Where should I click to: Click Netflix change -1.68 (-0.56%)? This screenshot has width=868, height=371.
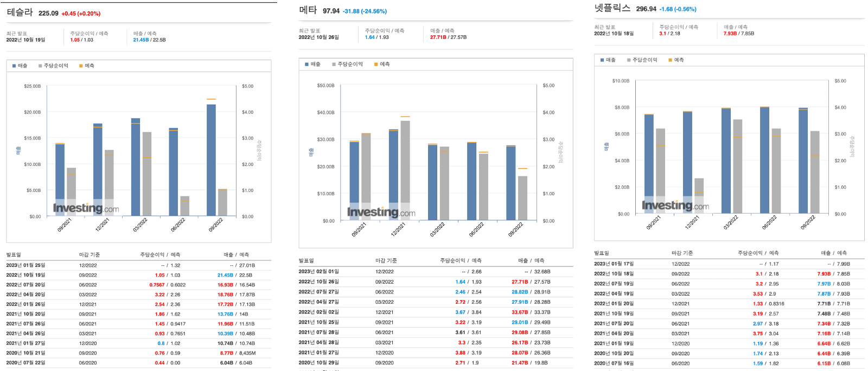(x=678, y=9)
